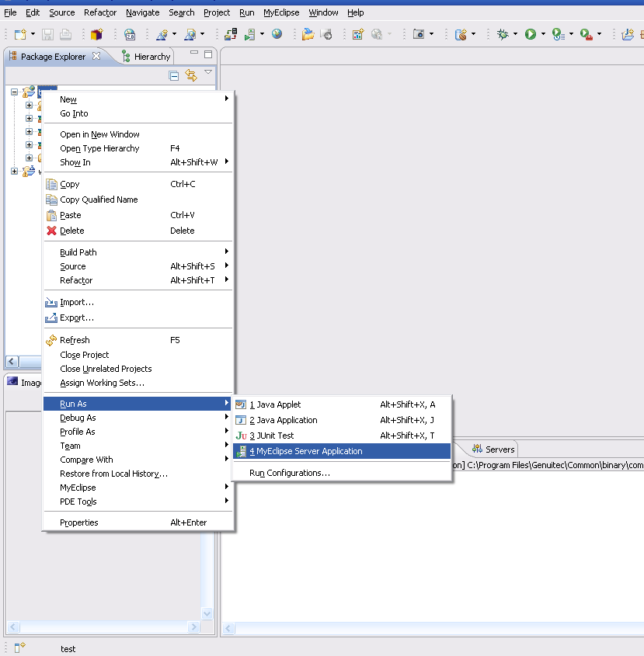Screen dimensions: 644x656
Task: Click the screen capture camera icon
Action: 419,34
